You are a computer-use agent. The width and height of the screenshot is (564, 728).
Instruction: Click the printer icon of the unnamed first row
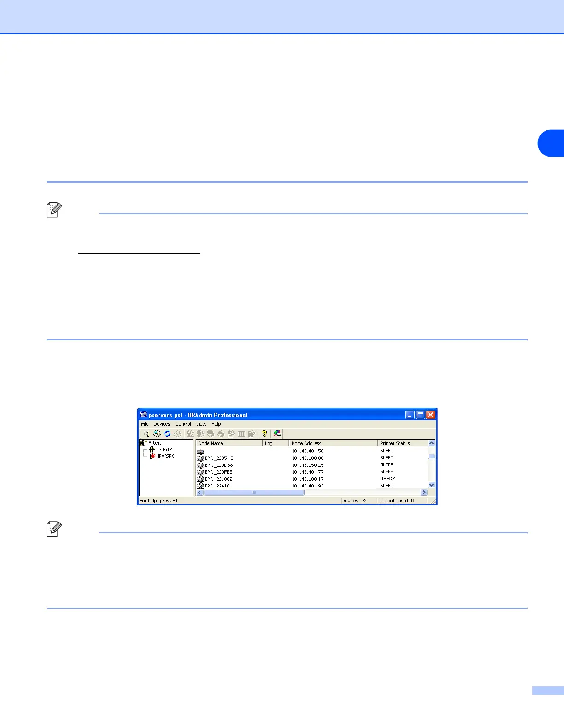pyautogui.click(x=200, y=451)
